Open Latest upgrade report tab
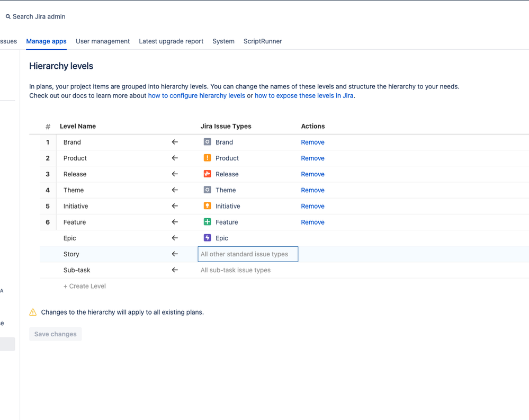The width and height of the screenshot is (529, 420). [x=171, y=41]
